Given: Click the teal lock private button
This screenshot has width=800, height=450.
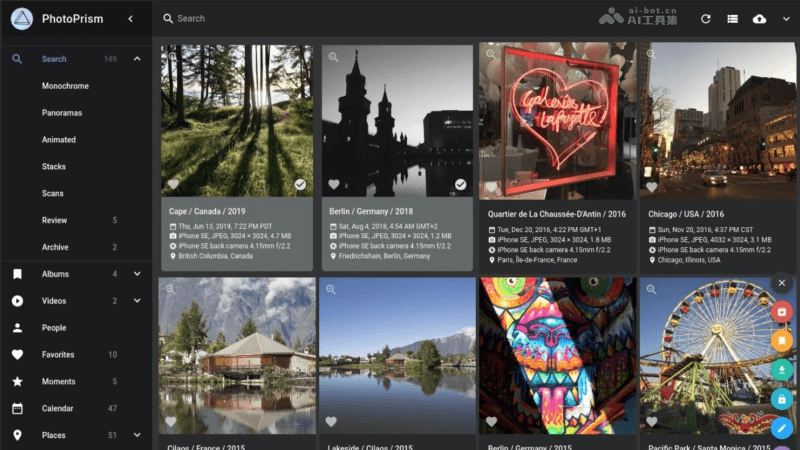Looking at the screenshot, I should click(782, 399).
